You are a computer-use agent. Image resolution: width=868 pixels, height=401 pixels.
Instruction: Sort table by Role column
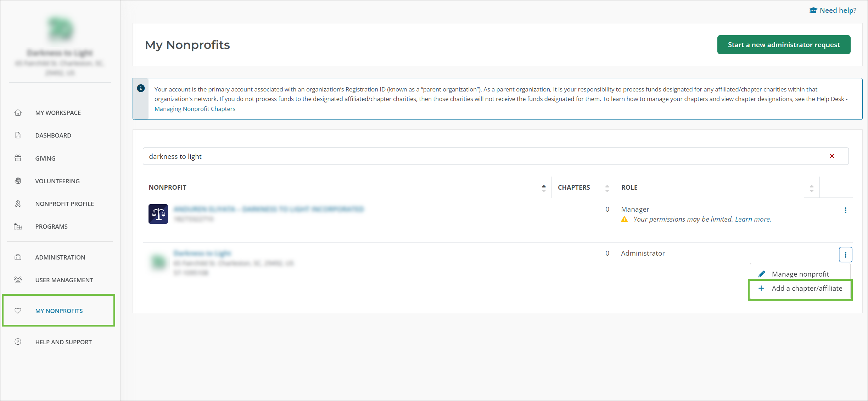[x=811, y=188]
